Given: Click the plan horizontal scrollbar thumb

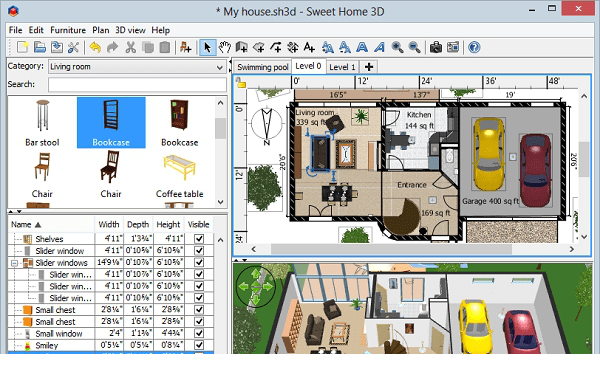Looking at the screenshot, I should (x=391, y=249).
